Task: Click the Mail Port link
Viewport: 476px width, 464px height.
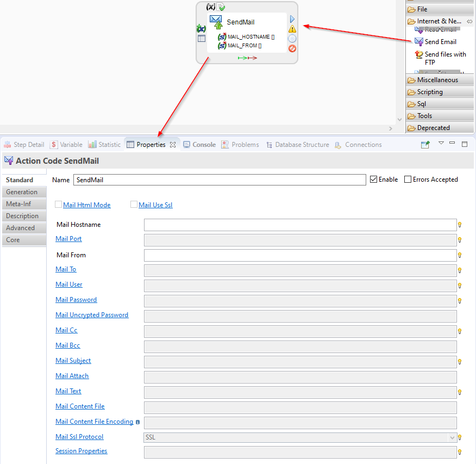Action: (x=68, y=239)
